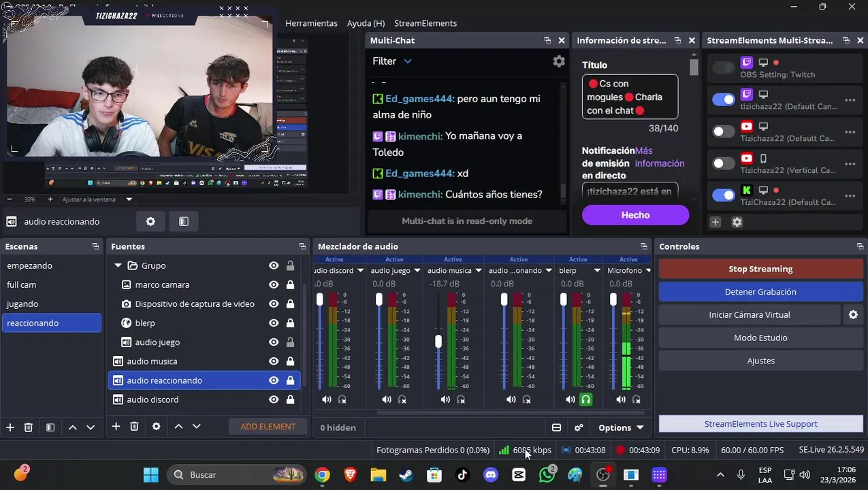Open the audio mixer Options dropdown

(x=621, y=427)
